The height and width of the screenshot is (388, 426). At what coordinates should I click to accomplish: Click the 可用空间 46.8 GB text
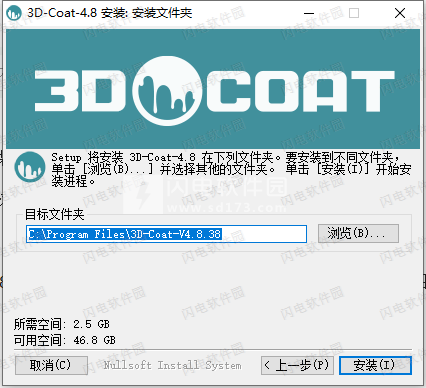coord(65,340)
